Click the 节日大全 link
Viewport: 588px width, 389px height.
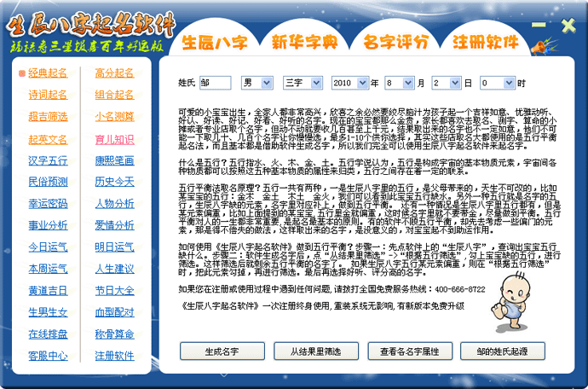click(x=114, y=291)
